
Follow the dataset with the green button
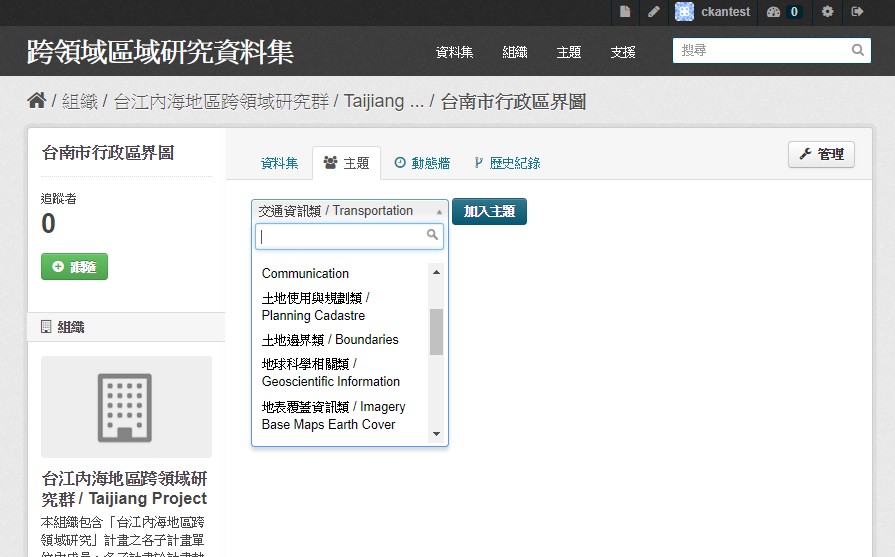coord(74,267)
